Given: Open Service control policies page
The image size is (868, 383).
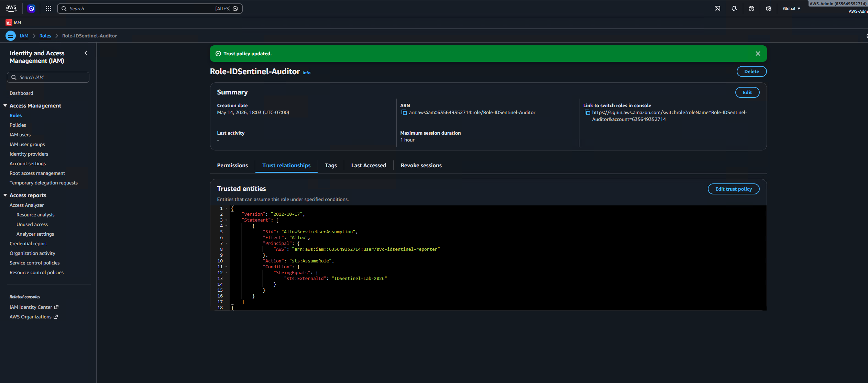Looking at the screenshot, I should pos(34,263).
